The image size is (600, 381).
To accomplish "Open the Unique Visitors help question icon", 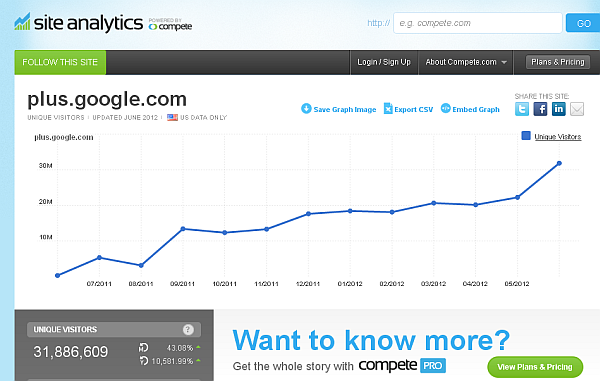I will 188,329.
